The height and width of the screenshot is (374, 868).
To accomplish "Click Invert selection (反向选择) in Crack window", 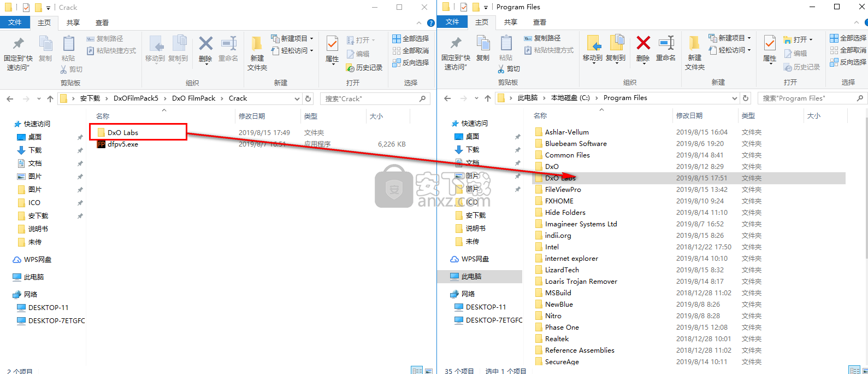I will [410, 63].
